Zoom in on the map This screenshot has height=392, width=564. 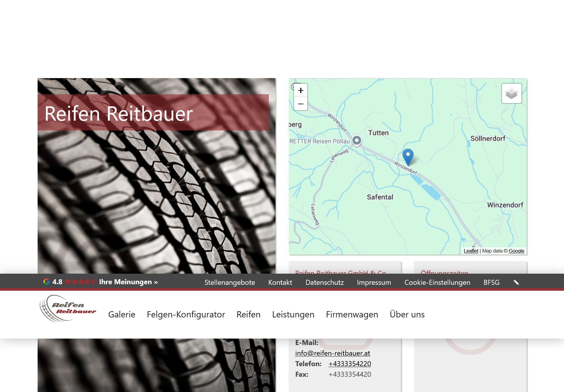click(x=301, y=90)
